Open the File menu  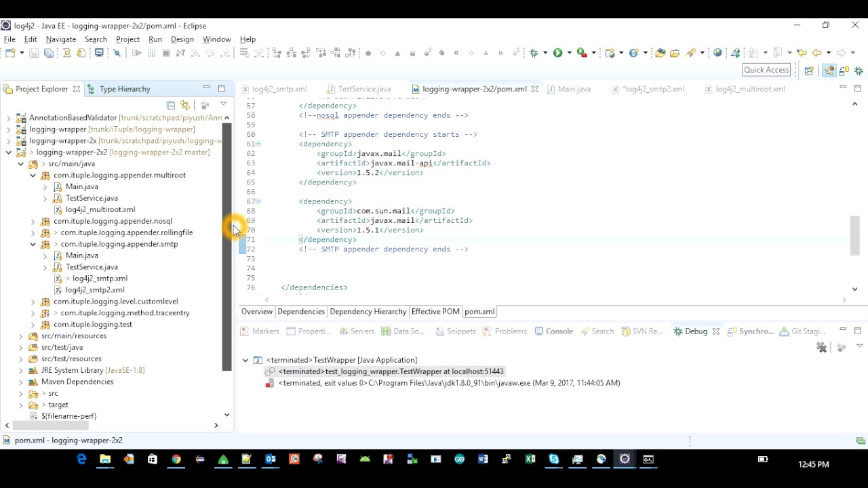[x=9, y=39]
